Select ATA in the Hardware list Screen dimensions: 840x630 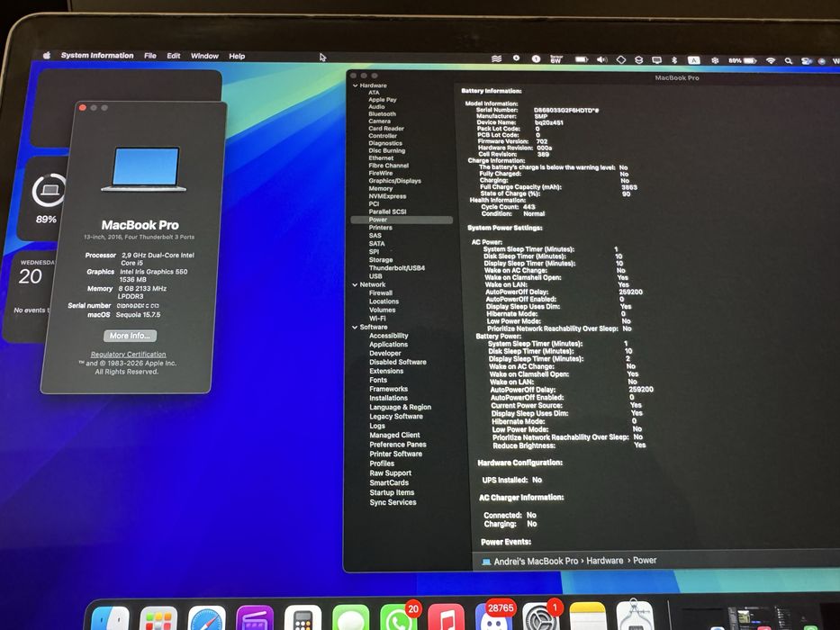(x=374, y=93)
